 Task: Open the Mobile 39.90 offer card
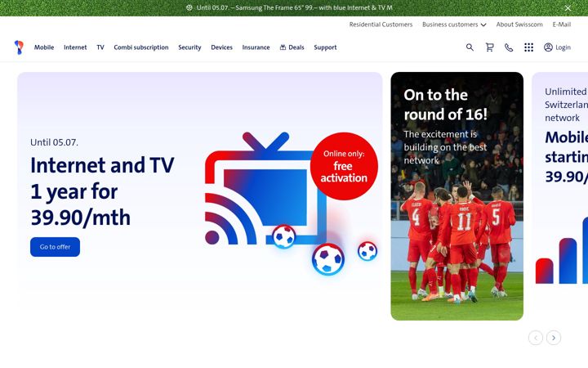click(x=560, y=196)
